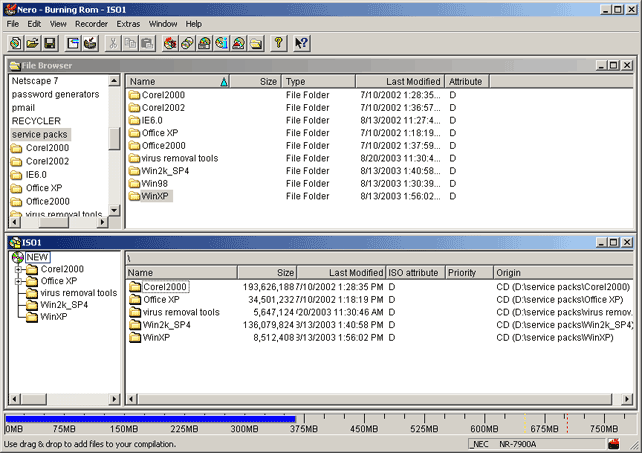Select 'Office XP' row in ISO1 file list
The height and width of the screenshot is (453, 642).
pyautogui.click(x=379, y=299)
